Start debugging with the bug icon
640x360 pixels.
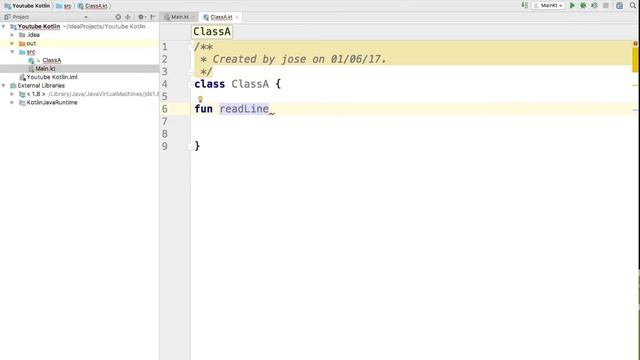tap(583, 5)
